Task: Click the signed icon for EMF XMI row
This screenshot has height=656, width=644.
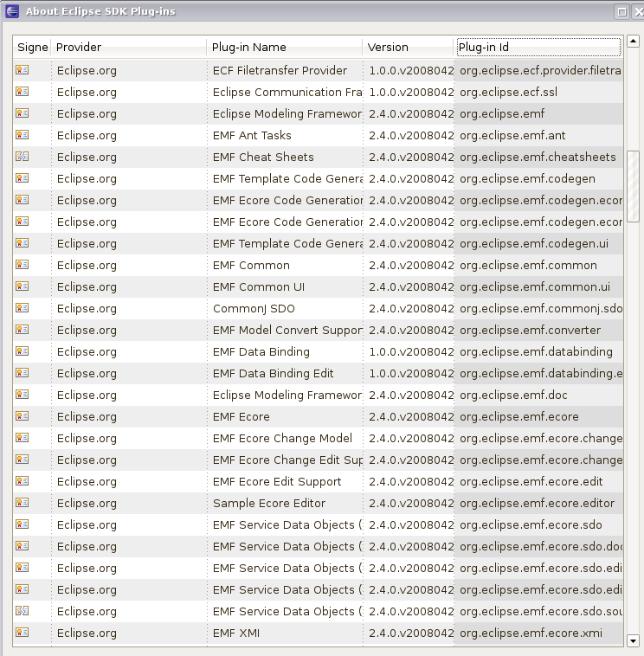Action: 23,633
